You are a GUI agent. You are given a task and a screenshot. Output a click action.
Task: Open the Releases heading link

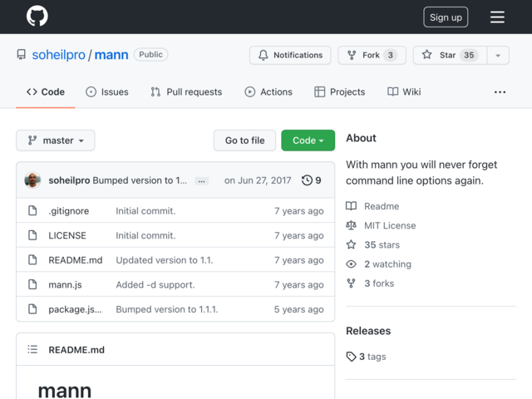tap(368, 331)
